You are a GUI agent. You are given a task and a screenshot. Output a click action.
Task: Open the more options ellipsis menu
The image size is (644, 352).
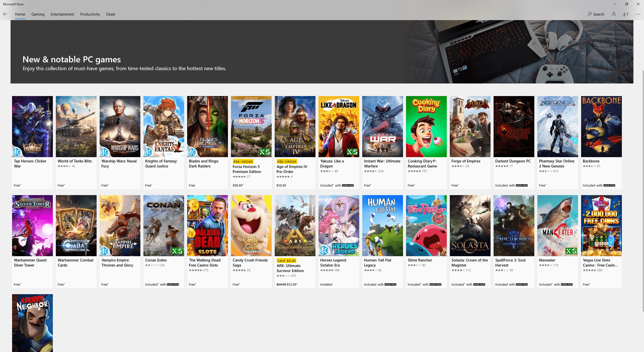[x=638, y=14]
